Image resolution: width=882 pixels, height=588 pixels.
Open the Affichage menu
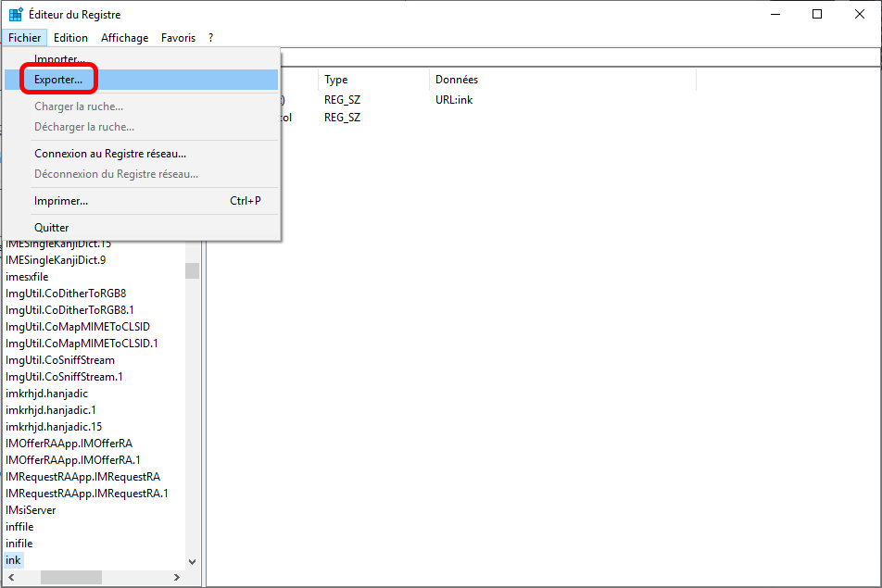pos(124,38)
